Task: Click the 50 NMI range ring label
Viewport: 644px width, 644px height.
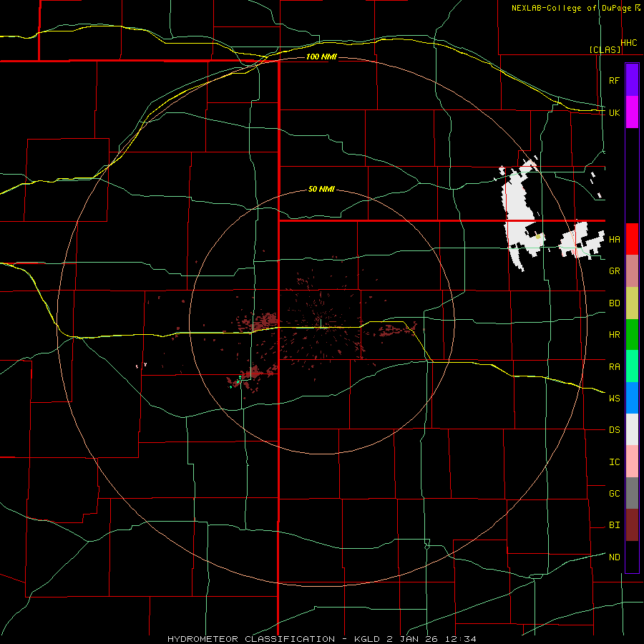Action: pyautogui.click(x=321, y=190)
